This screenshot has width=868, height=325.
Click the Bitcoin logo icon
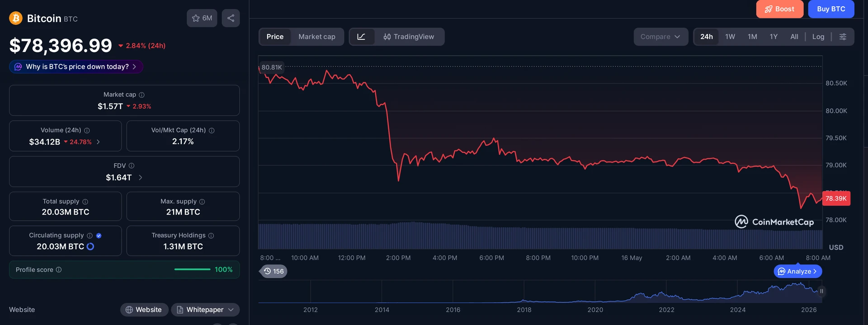pos(16,18)
